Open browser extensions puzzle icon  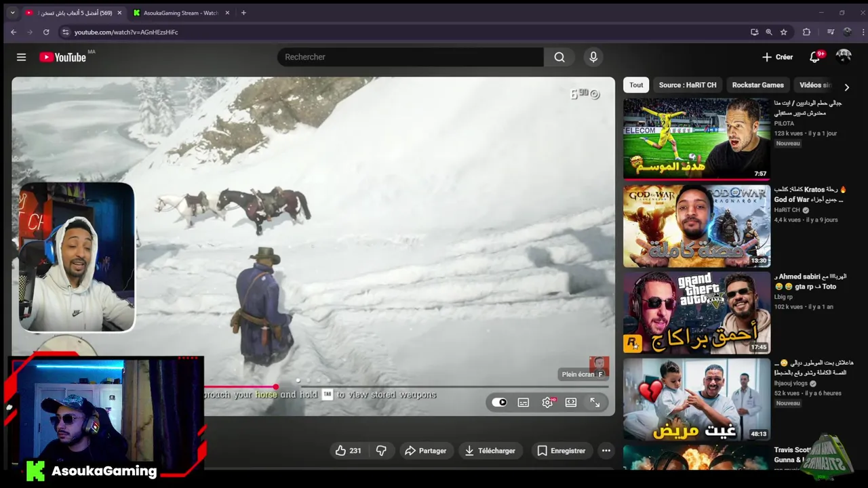(806, 32)
